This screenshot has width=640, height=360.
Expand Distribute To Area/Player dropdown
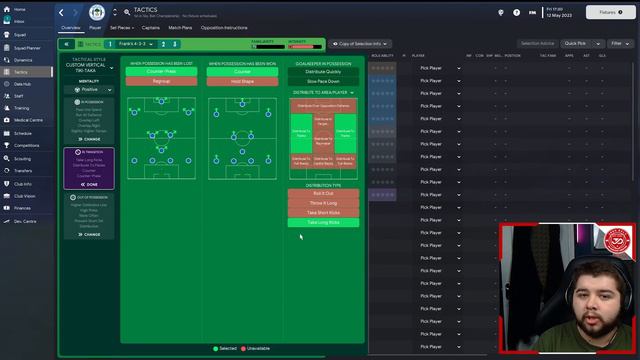(x=323, y=93)
